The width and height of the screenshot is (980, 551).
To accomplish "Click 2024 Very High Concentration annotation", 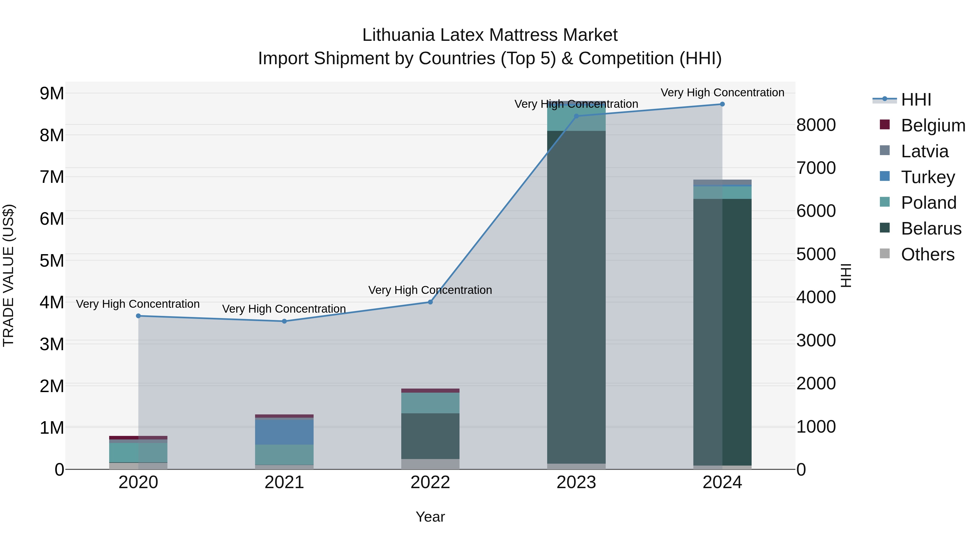I will coord(722,93).
